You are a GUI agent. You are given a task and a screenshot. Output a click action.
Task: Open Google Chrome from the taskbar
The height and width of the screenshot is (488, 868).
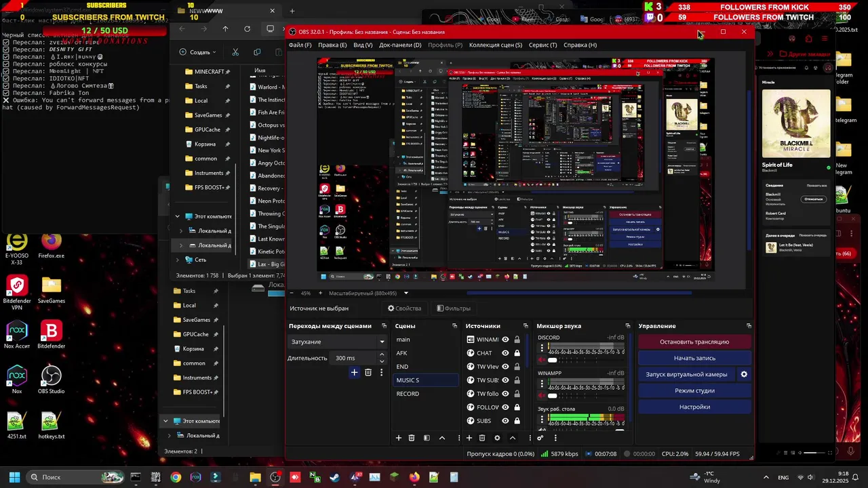[x=176, y=477]
